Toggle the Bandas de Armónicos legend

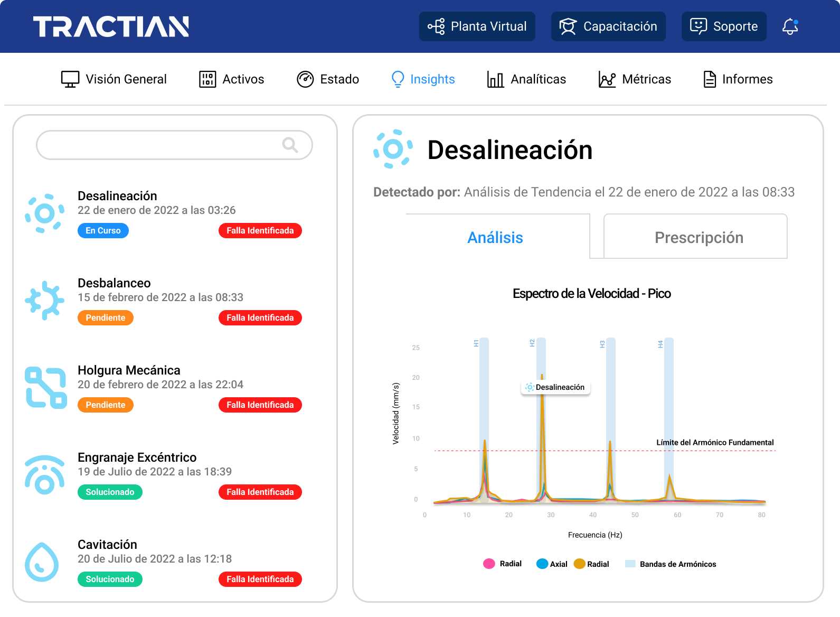click(671, 564)
